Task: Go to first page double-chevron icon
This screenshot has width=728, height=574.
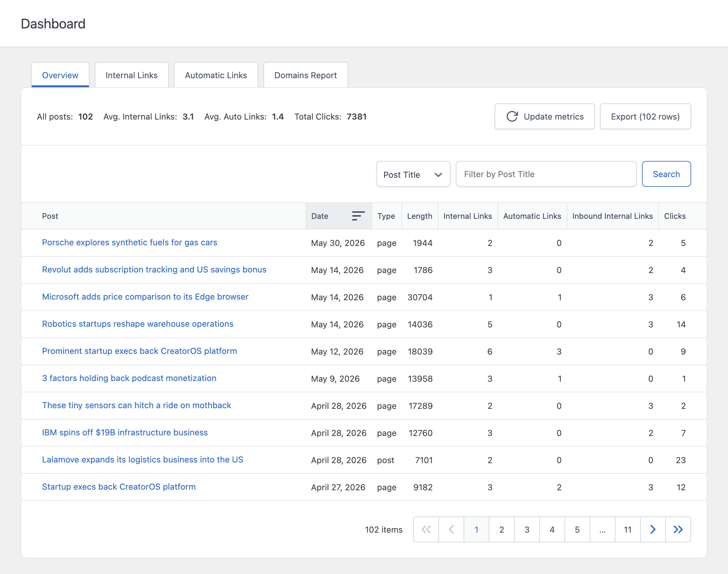Action: (426, 529)
